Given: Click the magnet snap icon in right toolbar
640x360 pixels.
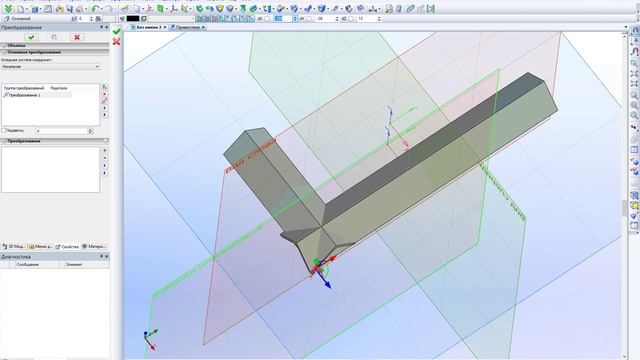Looking at the screenshot, I should point(634,51).
